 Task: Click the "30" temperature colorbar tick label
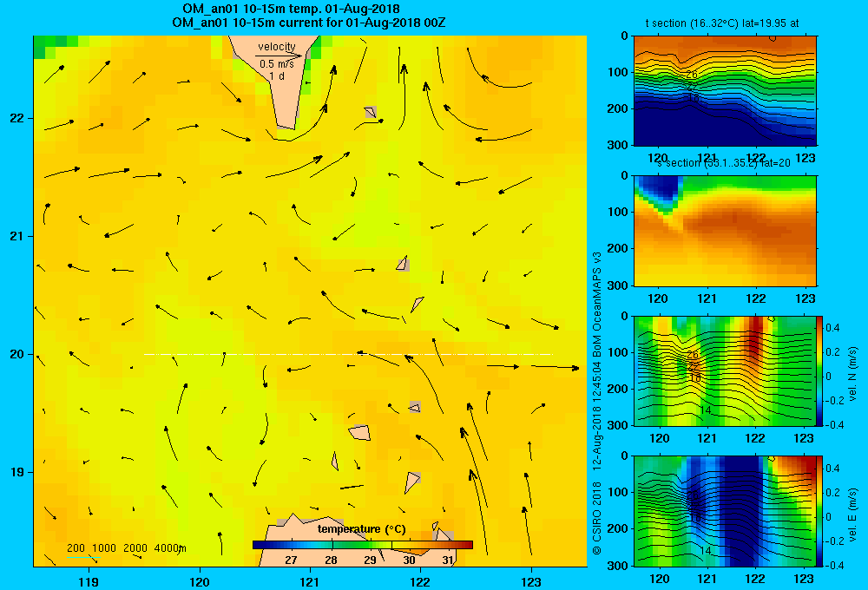point(409,560)
